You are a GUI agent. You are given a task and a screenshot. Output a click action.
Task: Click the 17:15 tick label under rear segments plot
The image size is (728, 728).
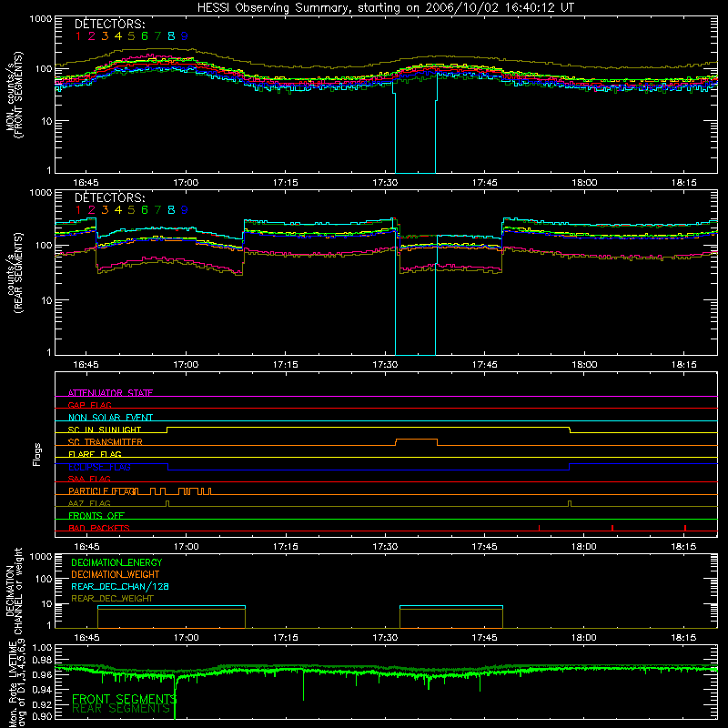coord(285,365)
